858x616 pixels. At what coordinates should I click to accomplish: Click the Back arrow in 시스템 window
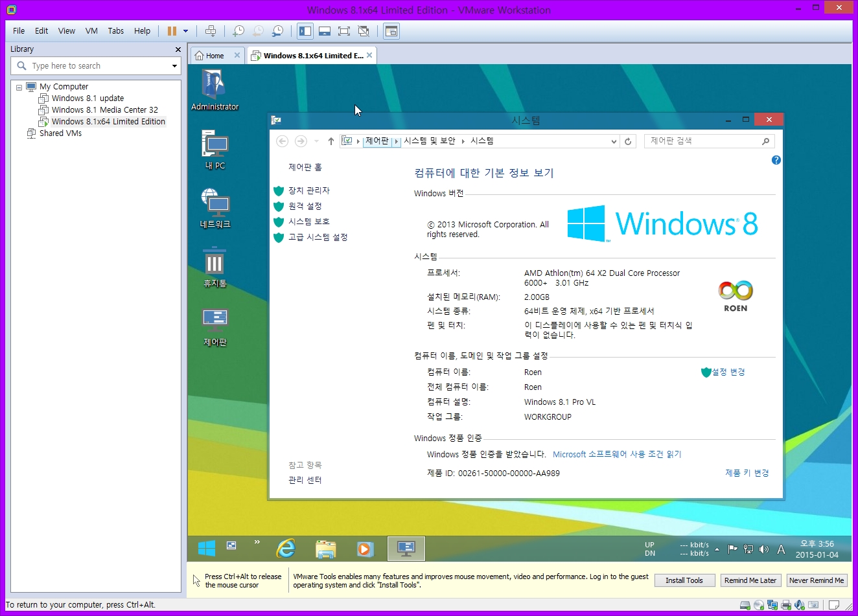coord(282,141)
